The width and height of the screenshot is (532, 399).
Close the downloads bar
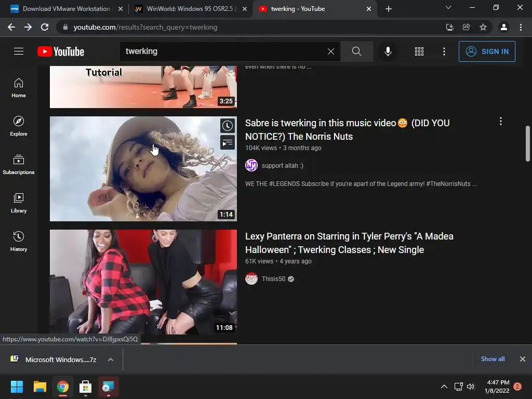[x=523, y=359]
